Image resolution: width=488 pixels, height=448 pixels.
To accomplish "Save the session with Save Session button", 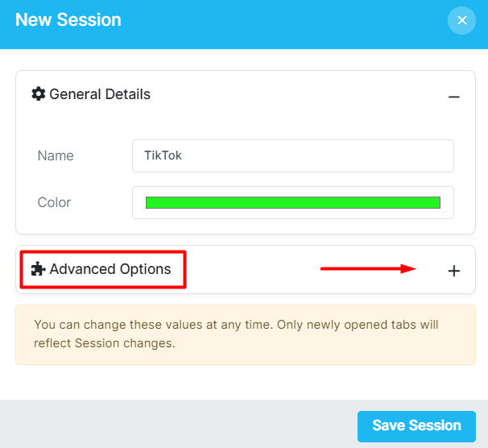I will click(416, 426).
